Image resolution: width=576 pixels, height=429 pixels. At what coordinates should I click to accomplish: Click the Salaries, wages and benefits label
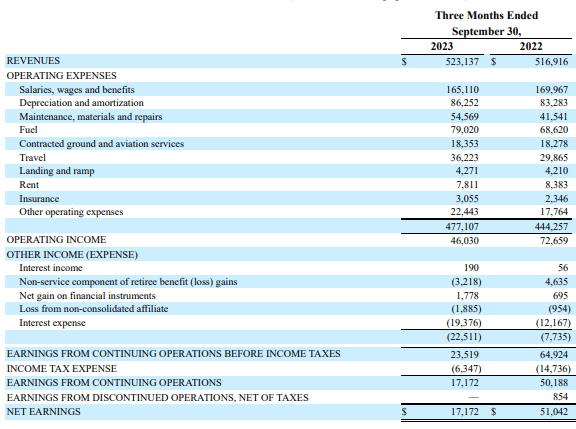pos(77,90)
